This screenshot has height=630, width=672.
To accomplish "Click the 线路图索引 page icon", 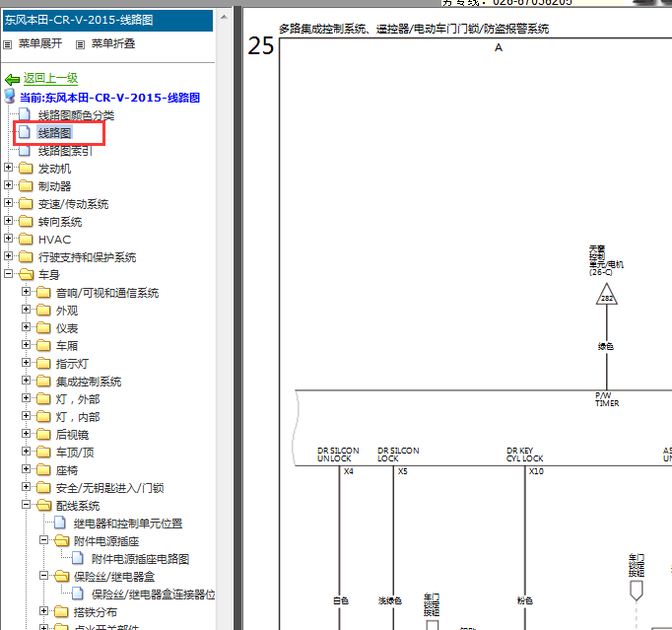I will 25,150.
